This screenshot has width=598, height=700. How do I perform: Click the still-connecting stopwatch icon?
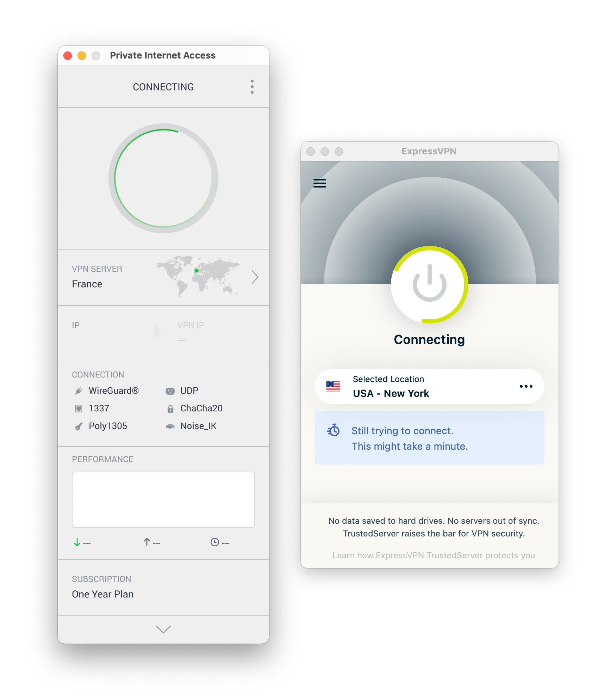click(x=334, y=430)
